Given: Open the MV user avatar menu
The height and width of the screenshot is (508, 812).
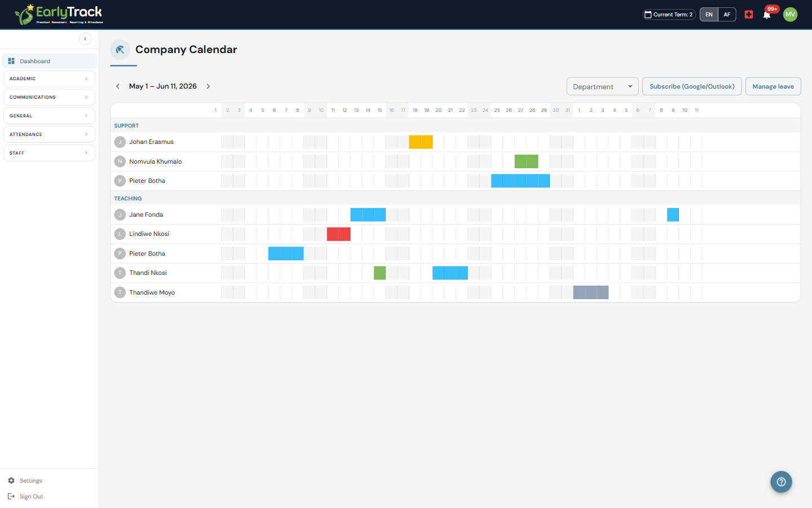Looking at the screenshot, I should [x=791, y=15].
